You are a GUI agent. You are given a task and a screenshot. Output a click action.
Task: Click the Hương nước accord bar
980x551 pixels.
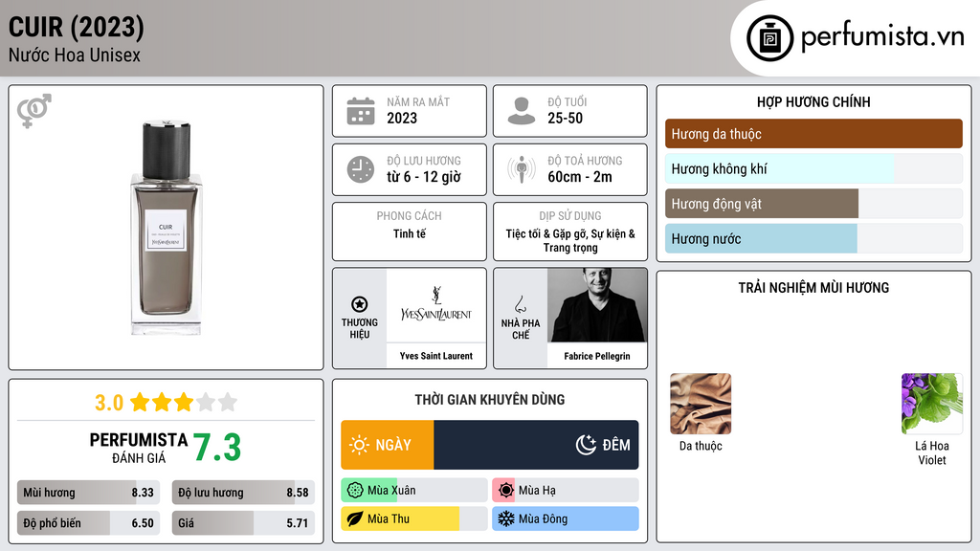813,238
